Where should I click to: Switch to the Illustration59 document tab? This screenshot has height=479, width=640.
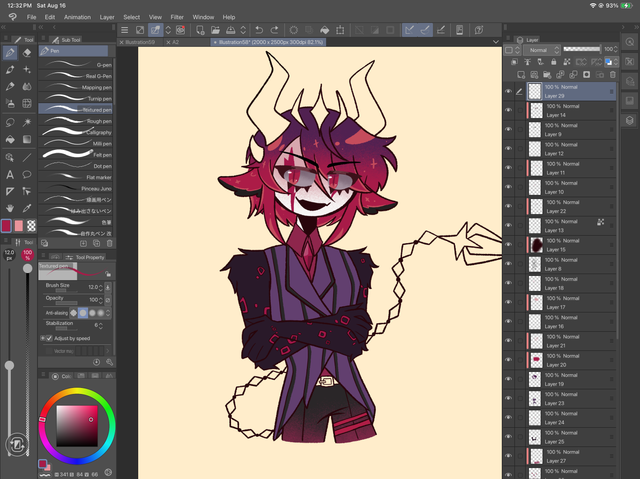pos(140,42)
